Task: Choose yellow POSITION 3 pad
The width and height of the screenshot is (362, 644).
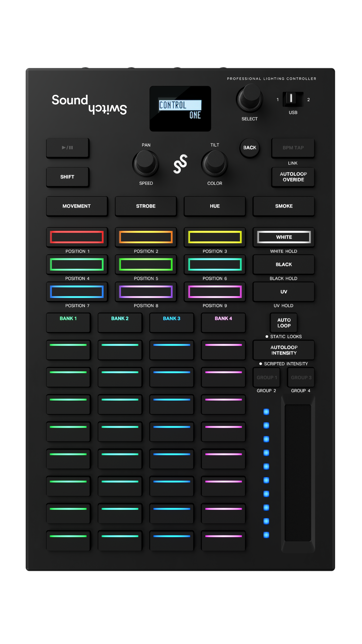Action: click(x=215, y=237)
